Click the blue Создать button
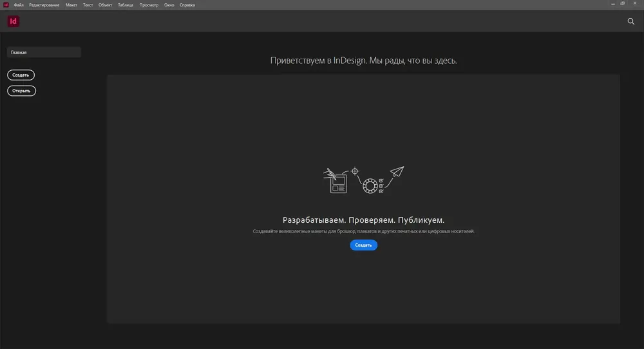 (363, 245)
